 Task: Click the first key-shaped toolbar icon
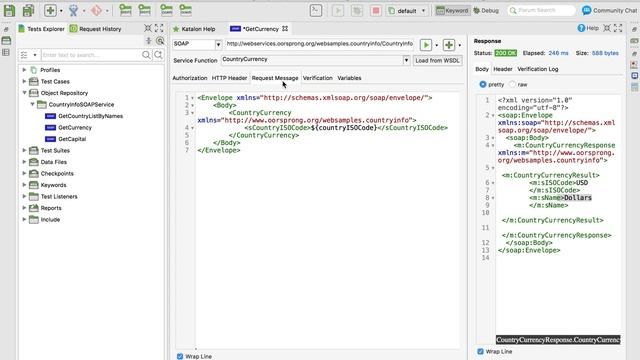pyautogui.click(x=125, y=10)
